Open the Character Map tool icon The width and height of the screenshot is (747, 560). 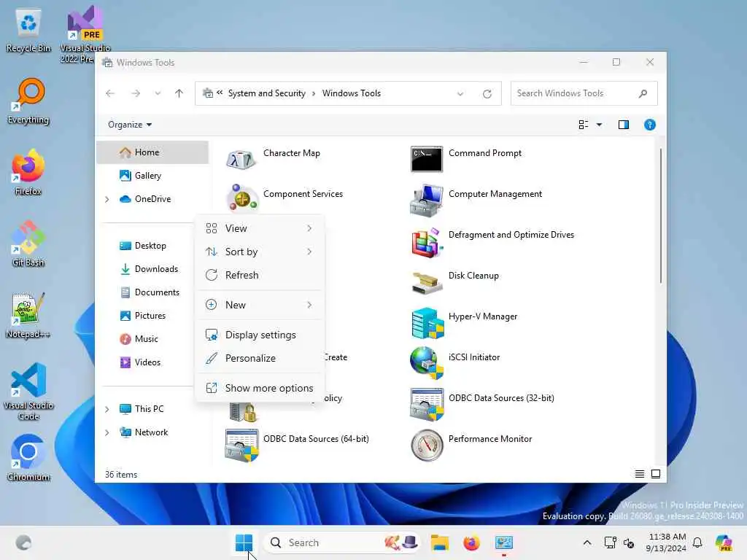pyautogui.click(x=241, y=160)
